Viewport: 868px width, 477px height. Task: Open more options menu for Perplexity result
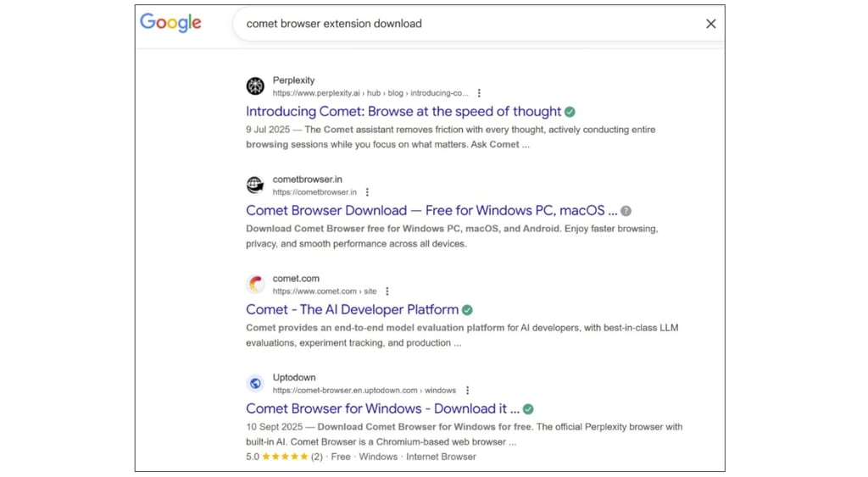(479, 93)
